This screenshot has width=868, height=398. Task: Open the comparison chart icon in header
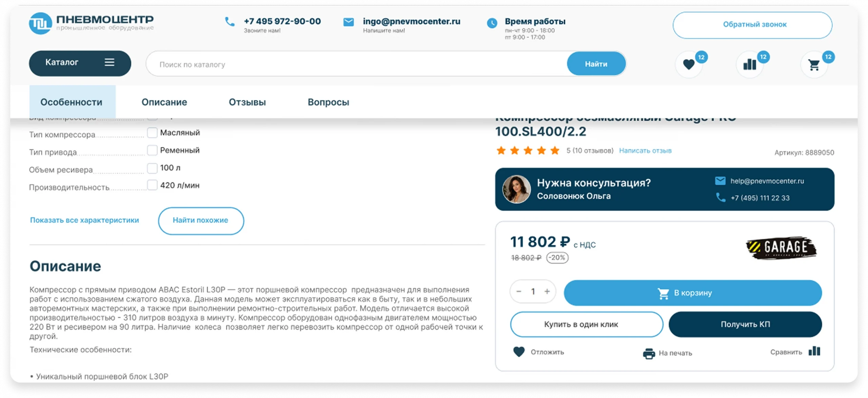(x=749, y=64)
